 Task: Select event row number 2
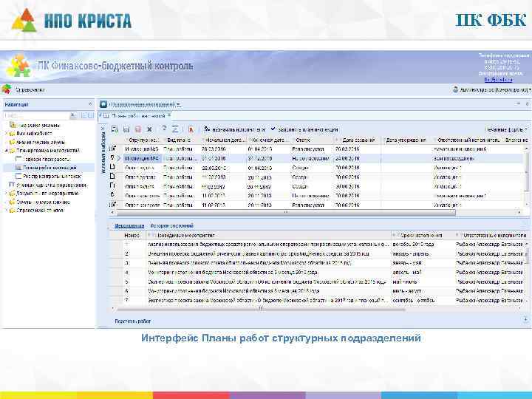pyautogui.click(x=319, y=253)
